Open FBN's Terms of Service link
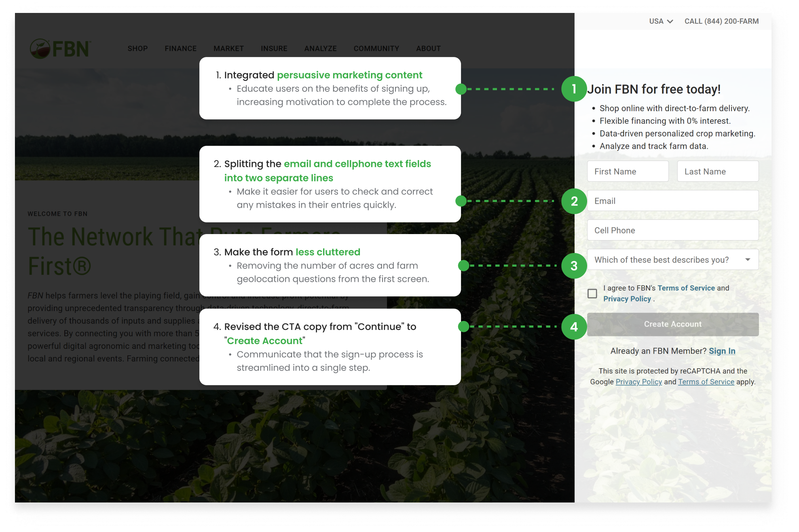Screen dimensions: 799x532 686,288
